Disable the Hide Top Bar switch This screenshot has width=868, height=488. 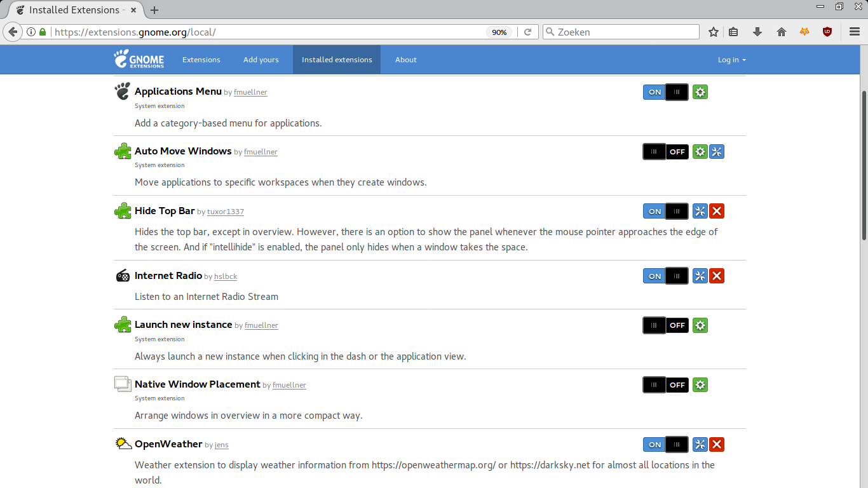coord(665,212)
